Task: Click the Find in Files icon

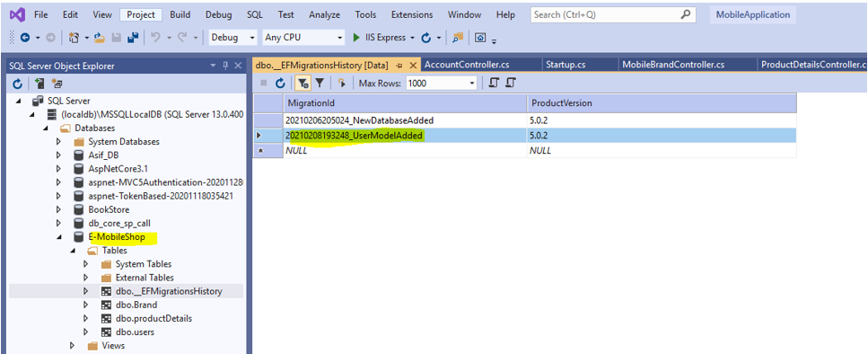Action: [457, 38]
